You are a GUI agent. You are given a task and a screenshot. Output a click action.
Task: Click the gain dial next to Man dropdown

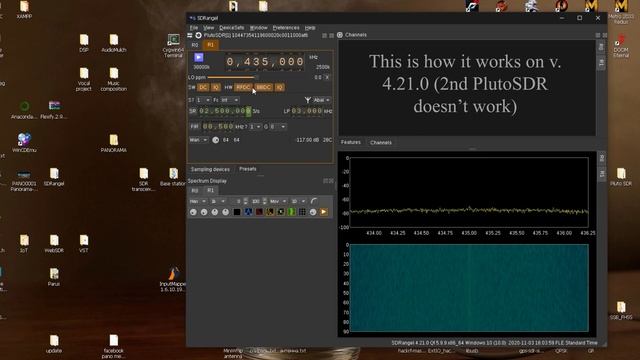pos(216,140)
